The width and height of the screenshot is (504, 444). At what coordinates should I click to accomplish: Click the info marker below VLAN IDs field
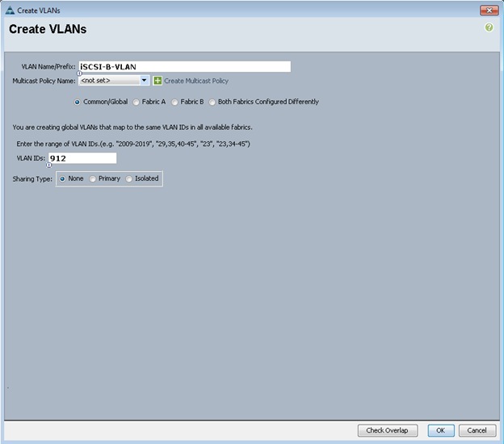point(48,165)
